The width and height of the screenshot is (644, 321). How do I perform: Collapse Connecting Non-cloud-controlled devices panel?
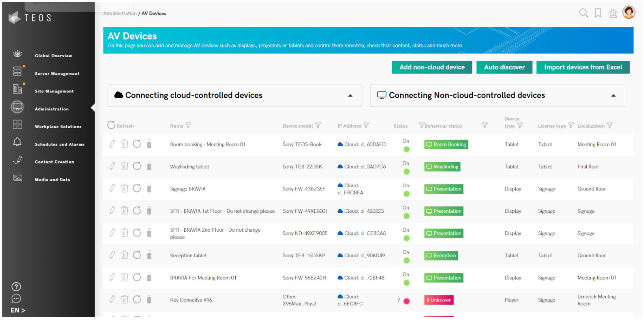click(613, 96)
